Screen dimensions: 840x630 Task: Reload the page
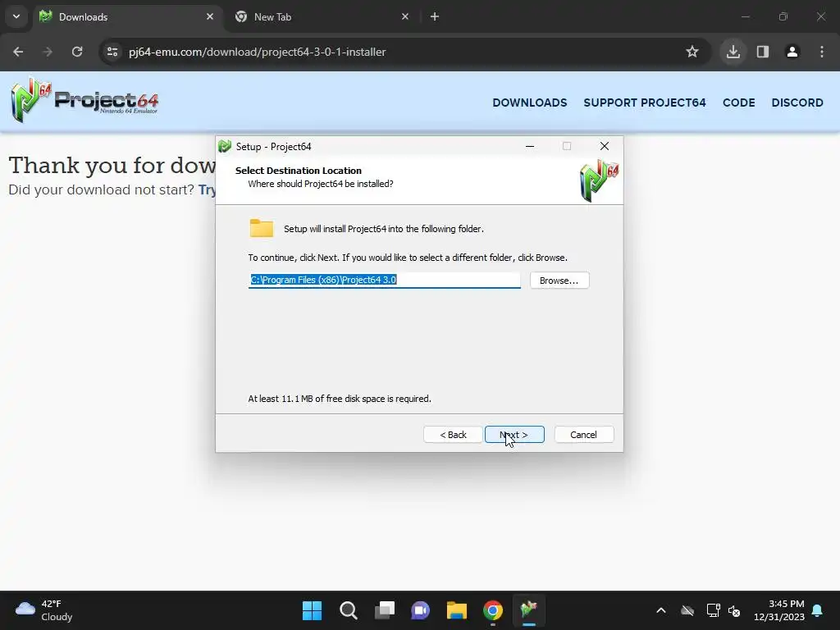coord(77,52)
